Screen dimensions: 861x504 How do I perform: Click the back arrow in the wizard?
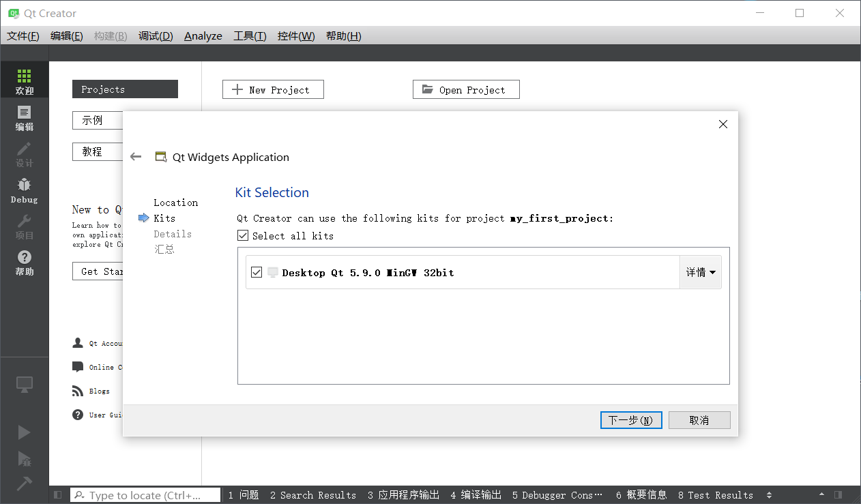pyautogui.click(x=135, y=156)
